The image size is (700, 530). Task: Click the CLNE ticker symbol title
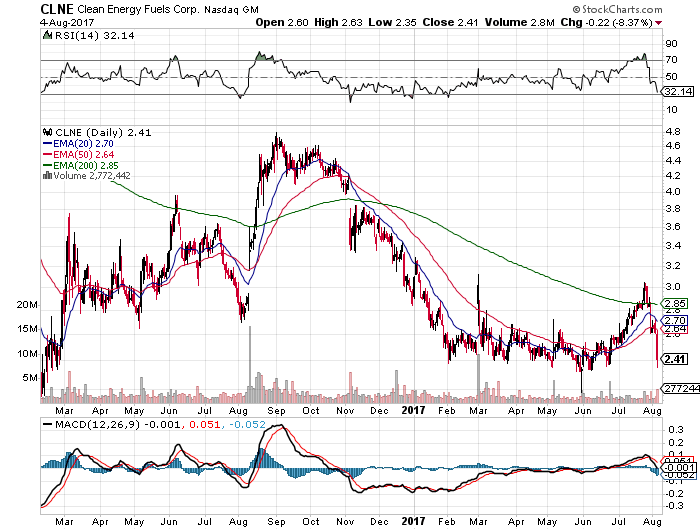(x=57, y=9)
